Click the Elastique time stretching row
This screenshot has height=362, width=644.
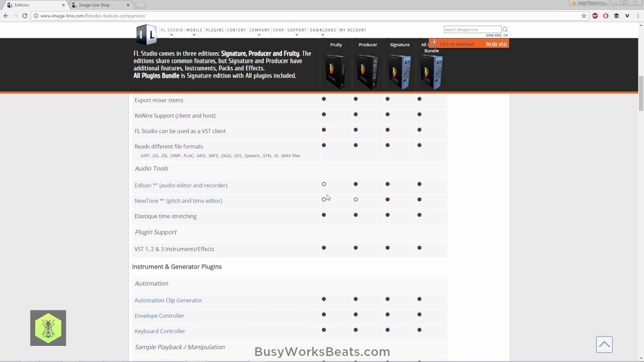pos(289,216)
